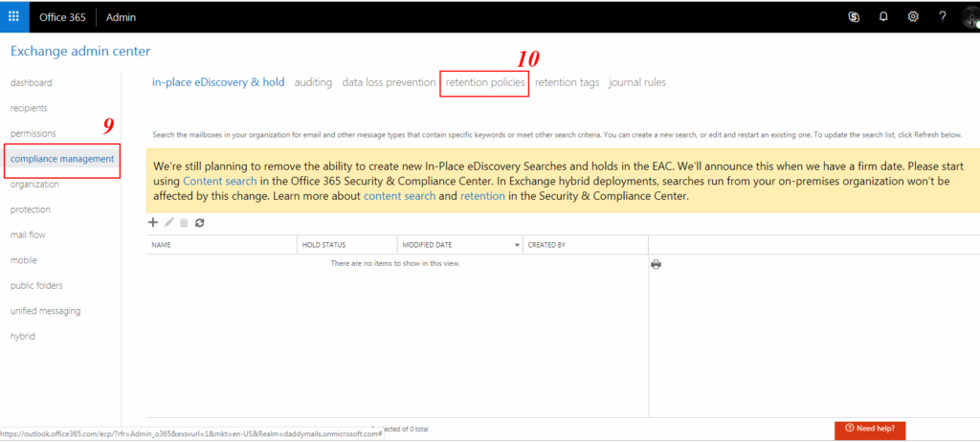Image resolution: width=980 pixels, height=442 pixels.
Task: Open the notifications bell
Action: tap(883, 17)
